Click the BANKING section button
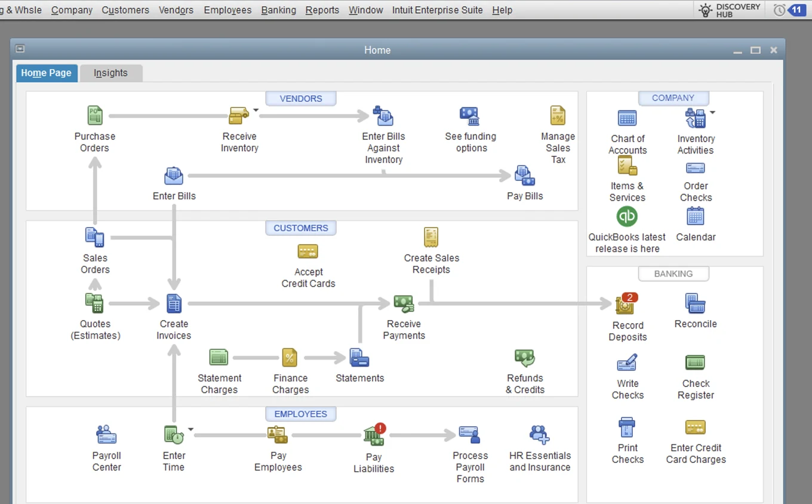812x504 pixels. pos(673,273)
